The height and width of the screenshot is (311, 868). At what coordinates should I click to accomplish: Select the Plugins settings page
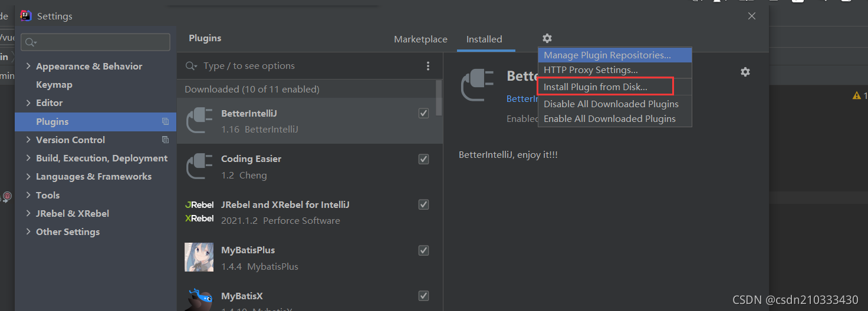(96, 121)
